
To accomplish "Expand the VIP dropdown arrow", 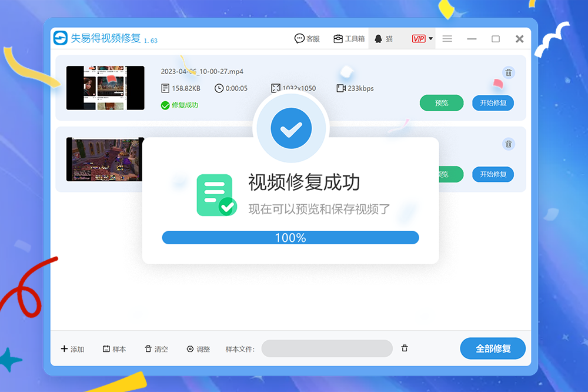I will point(431,39).
